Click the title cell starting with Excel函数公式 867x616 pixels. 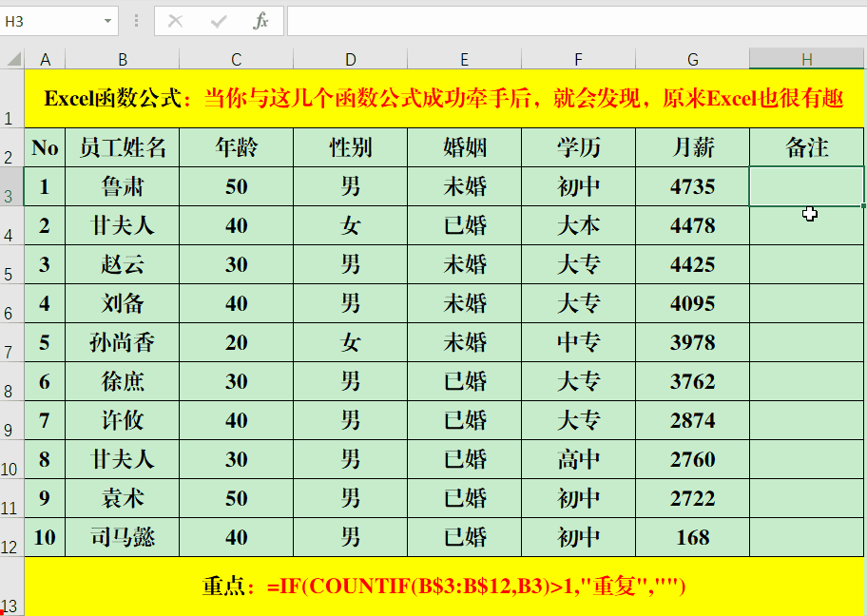pos(444,99)
